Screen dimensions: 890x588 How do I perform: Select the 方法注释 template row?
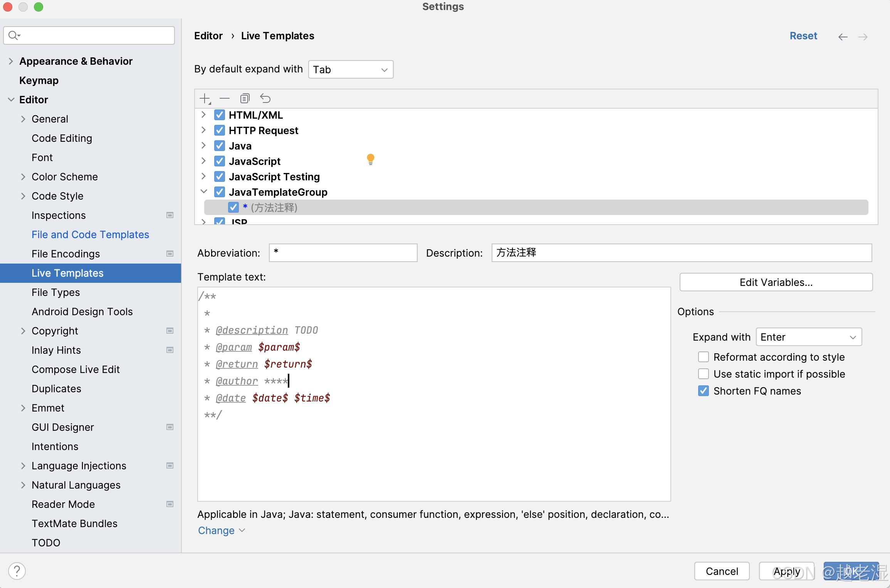pos(274,208)
